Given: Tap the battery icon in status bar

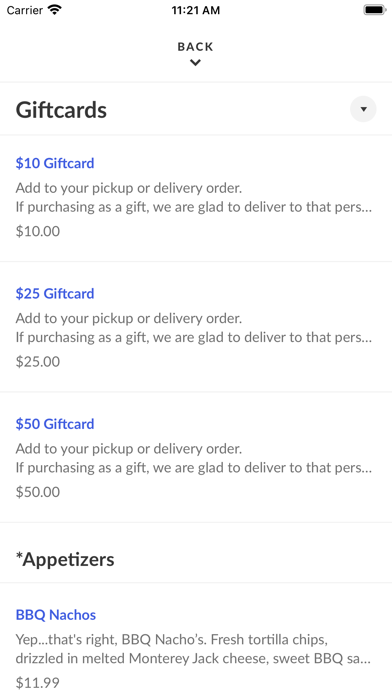Looking at the screenshot, I should point(375,10).
